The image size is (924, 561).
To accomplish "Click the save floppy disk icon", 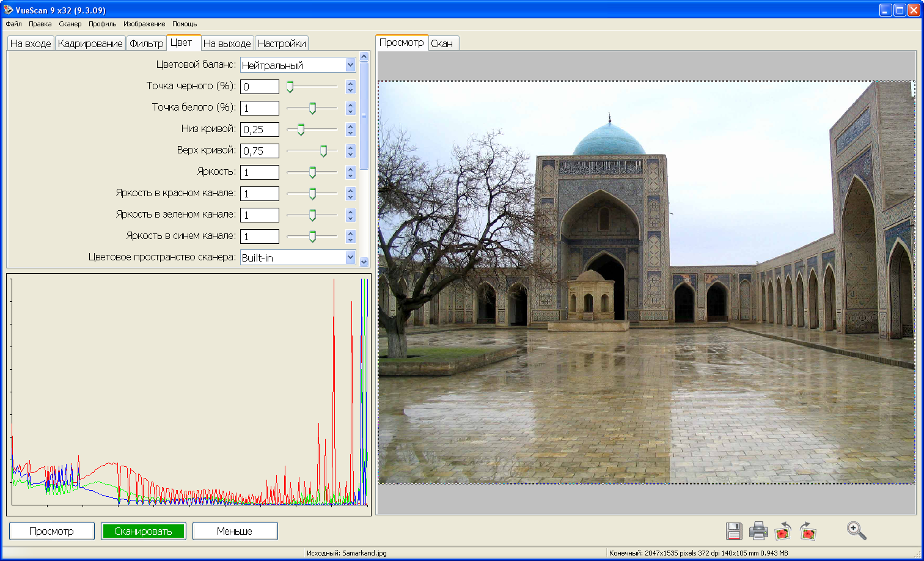I will pos(734,531).
